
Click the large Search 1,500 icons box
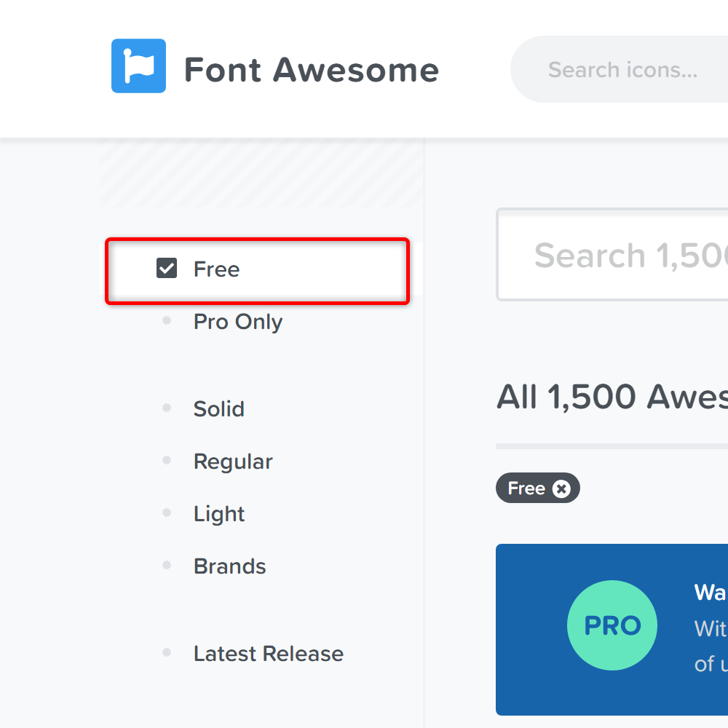(612, 254)
